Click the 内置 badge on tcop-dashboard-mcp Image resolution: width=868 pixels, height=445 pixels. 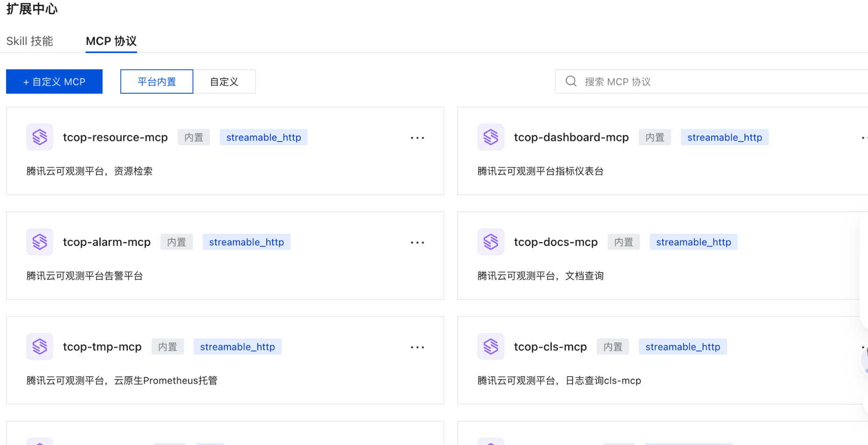click(x=655, y=137)
